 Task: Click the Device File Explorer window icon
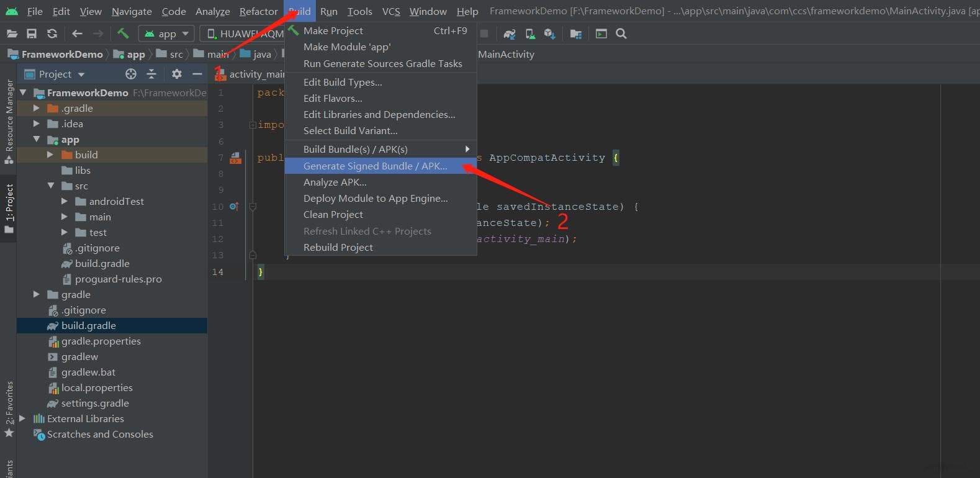[601, 34]
